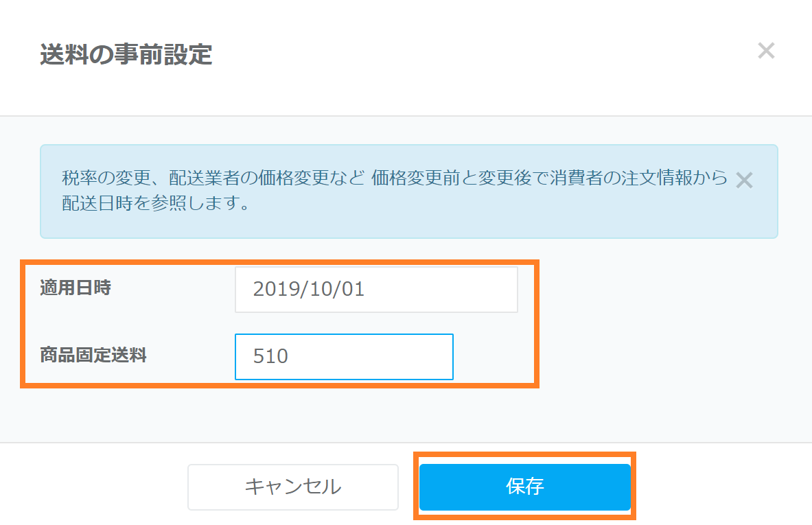Click the 商品固定送料 label

point(93,355)
